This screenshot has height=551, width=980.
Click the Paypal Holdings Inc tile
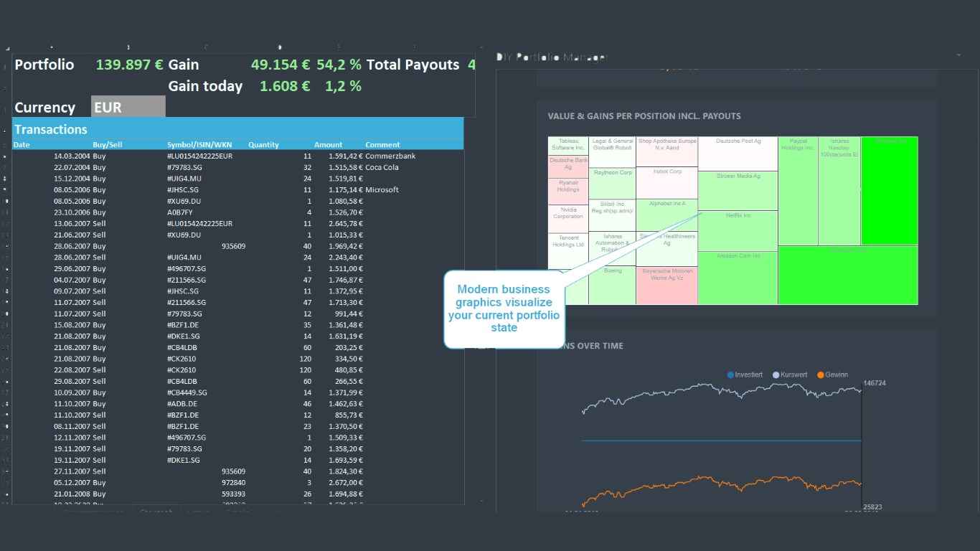pyautogui.click(x=798, y=190)
